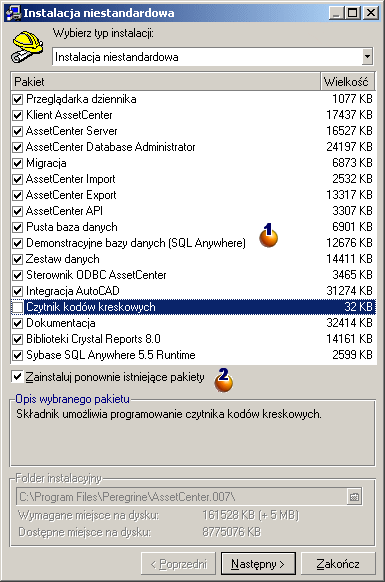Click the 161528 KB required space value
This screenshot has width=385, height=582.
pos(251,515)
